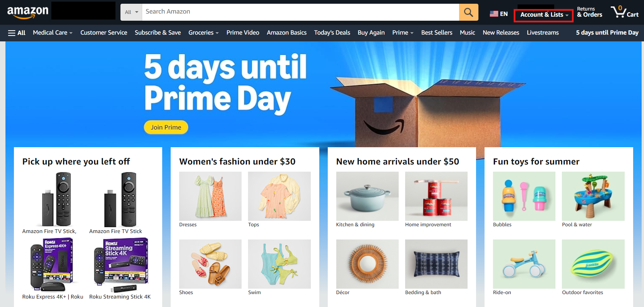Expand Account & Lists dropdown
Image resolution: width=644 pixels, height=307 pixels.
point(544,15)
